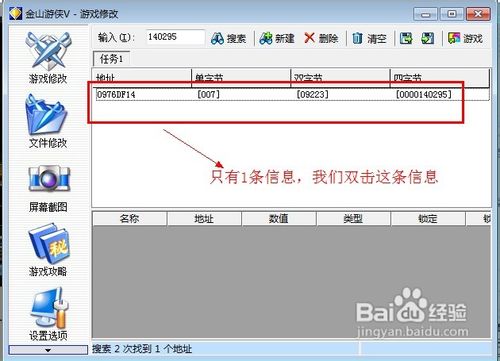Viewport: 500px width, 361px height.
Task: Click the 清空 trash button
Action: [369, 39]
